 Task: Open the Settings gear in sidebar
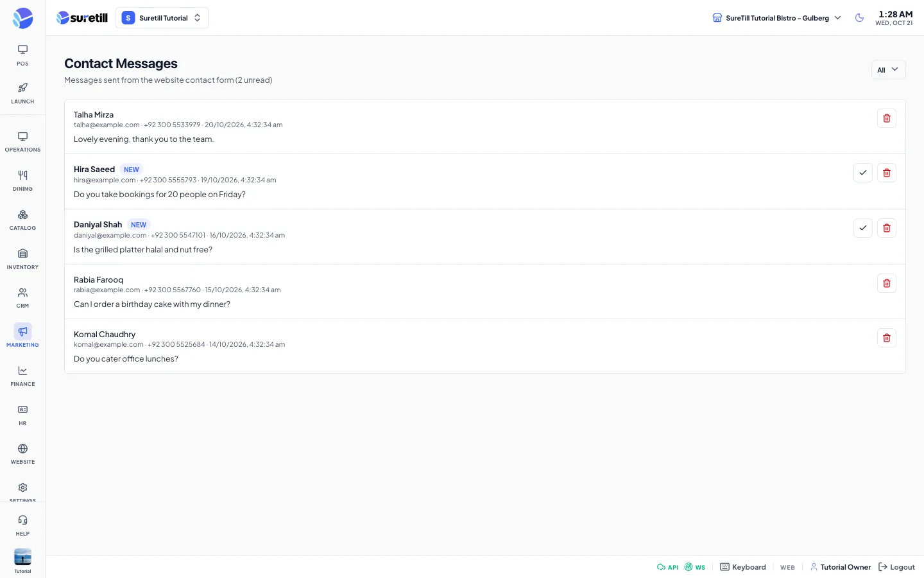coord(22,488)
